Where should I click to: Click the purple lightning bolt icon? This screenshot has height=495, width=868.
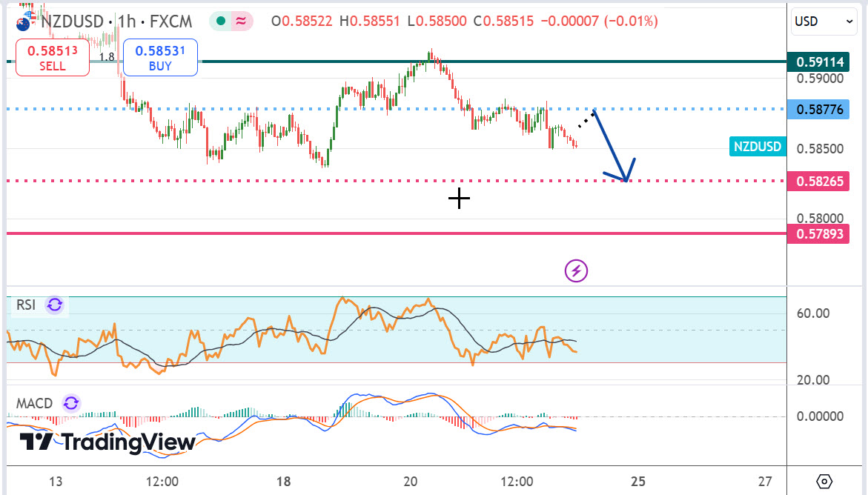[x=576, y=271]
